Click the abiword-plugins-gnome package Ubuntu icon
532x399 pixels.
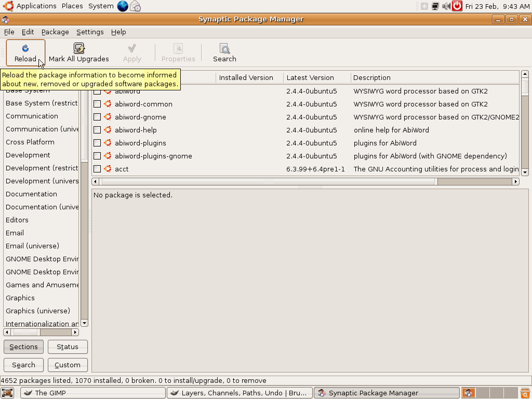point(108,156)
